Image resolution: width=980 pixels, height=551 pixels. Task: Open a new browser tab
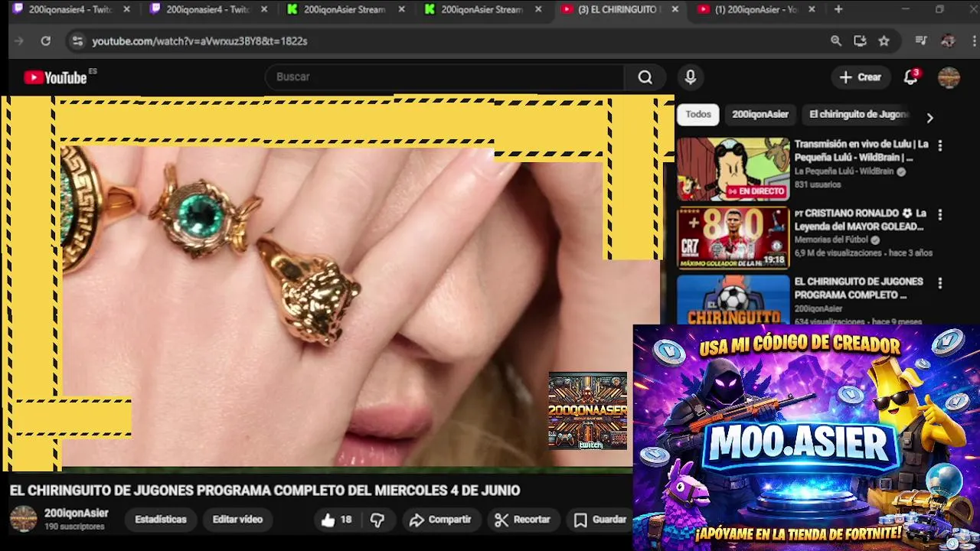point(838,9)
